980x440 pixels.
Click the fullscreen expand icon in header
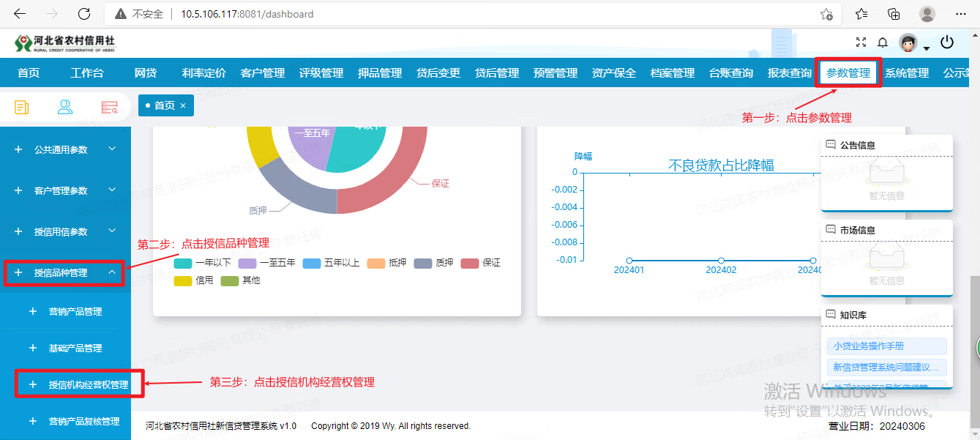860,42
